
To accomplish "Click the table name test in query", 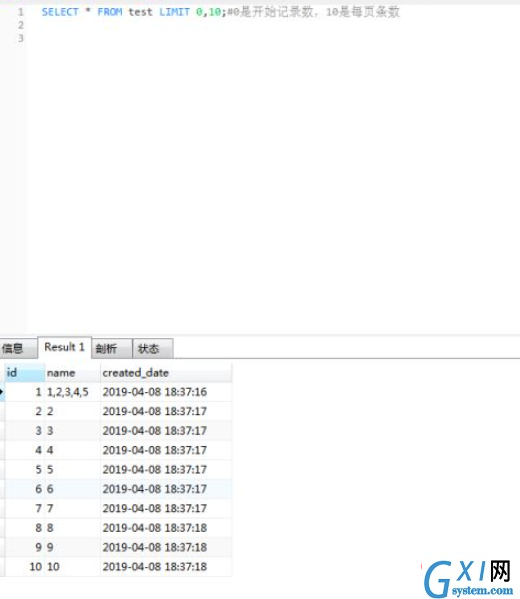I will pyautogui.click(x=140, y=12).
